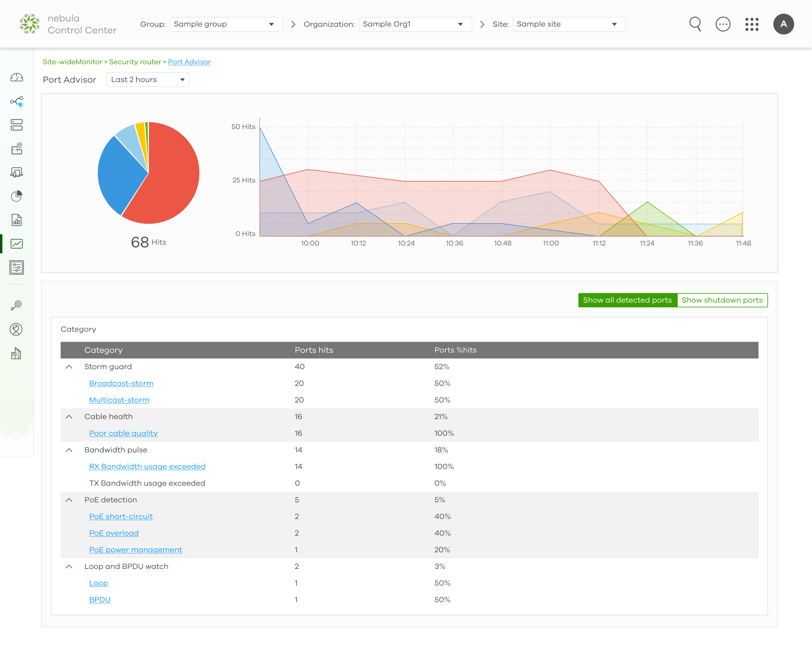Open the PoE power management link

pos(136,550)
